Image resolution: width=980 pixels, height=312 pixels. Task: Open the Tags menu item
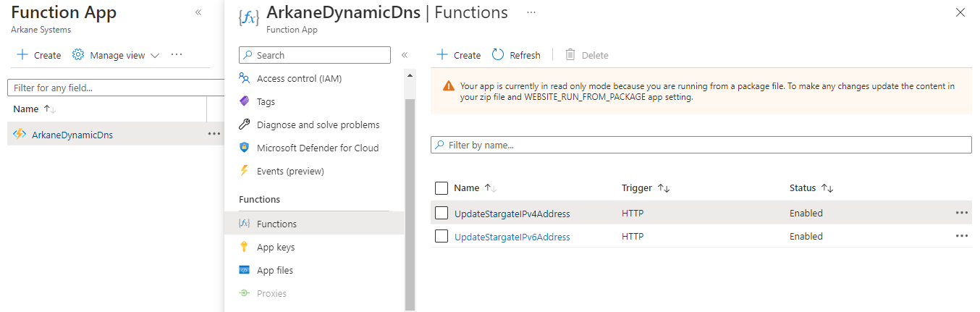point(266,101)
